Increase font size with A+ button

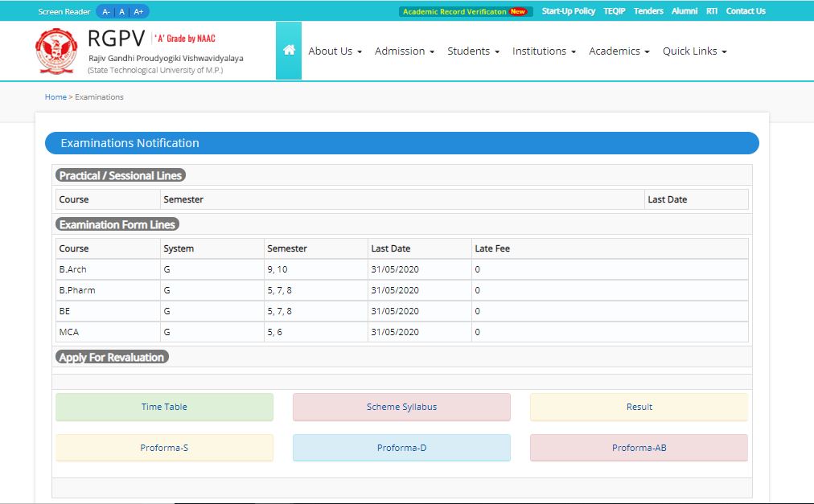[138, 11]
